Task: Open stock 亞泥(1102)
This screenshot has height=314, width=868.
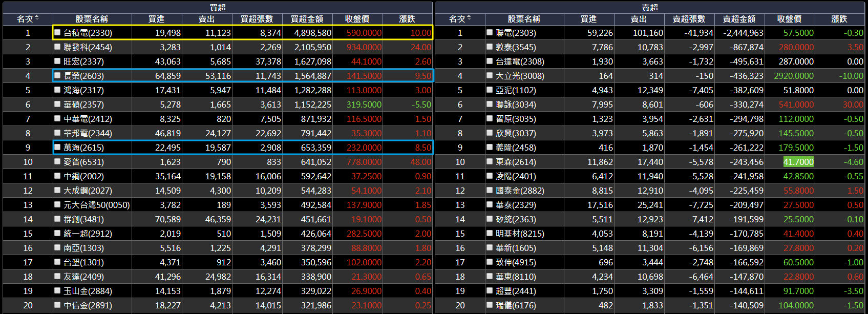Action: (x=516, y=90)
